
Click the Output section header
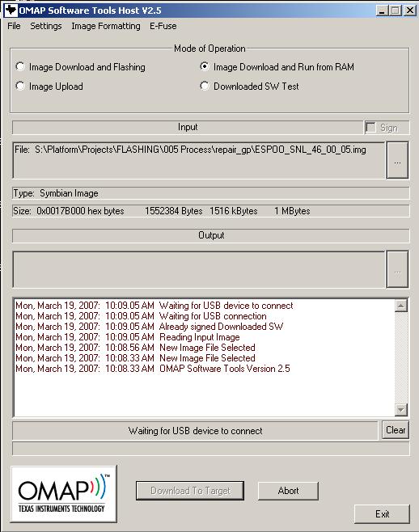pyautogui.click(x=211, y=235)
